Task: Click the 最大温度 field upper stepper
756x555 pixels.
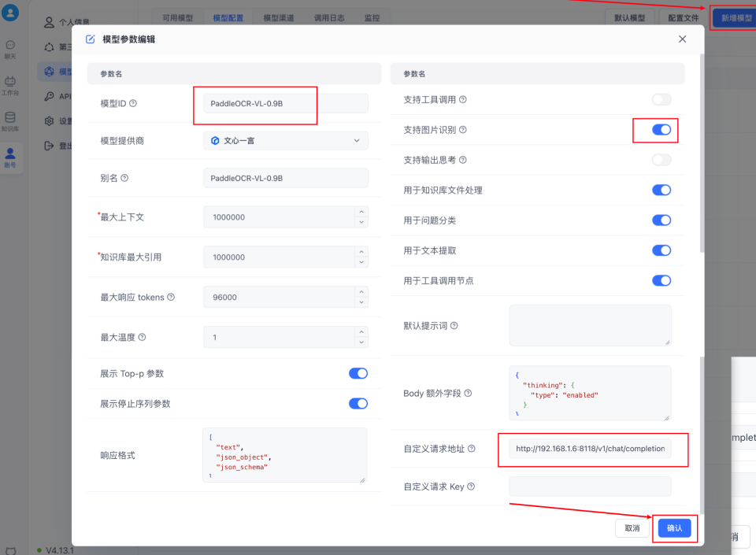Action: (x=361, y=332)
